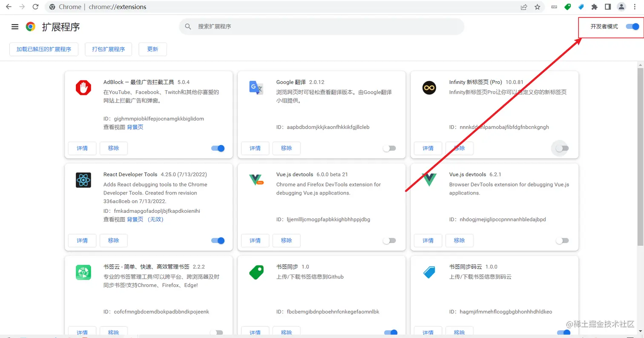The image size is (644, 338).
Task: Click the Infinity 新标签页 extension icon
Action: click(x=429, y=88)
